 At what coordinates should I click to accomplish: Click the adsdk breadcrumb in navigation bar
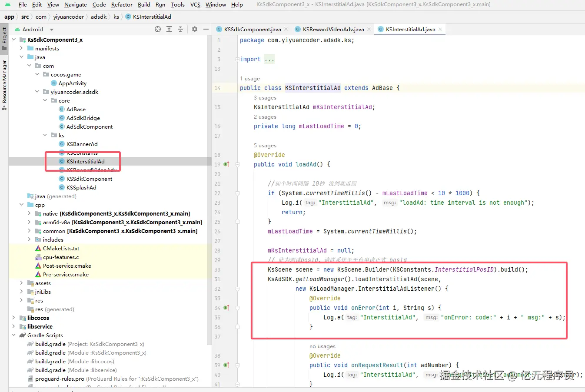click(x=99, y=17)
